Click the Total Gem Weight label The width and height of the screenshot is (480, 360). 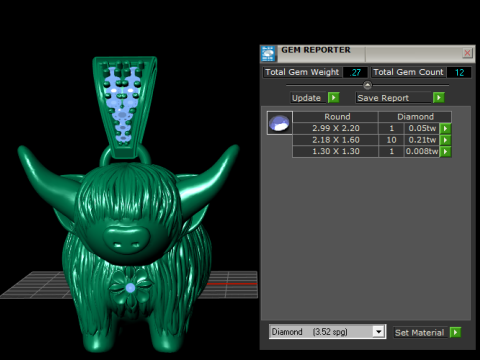302,72
